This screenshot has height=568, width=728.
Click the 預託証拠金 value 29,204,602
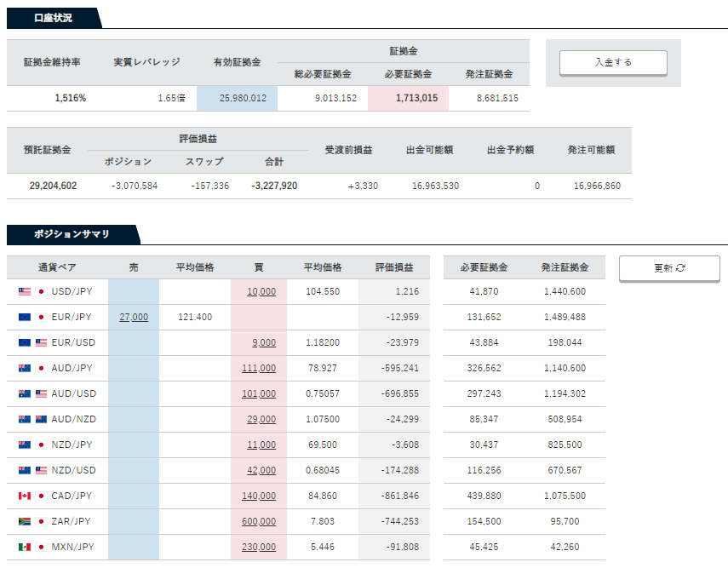pyautogui.click(x=53, y=186)
